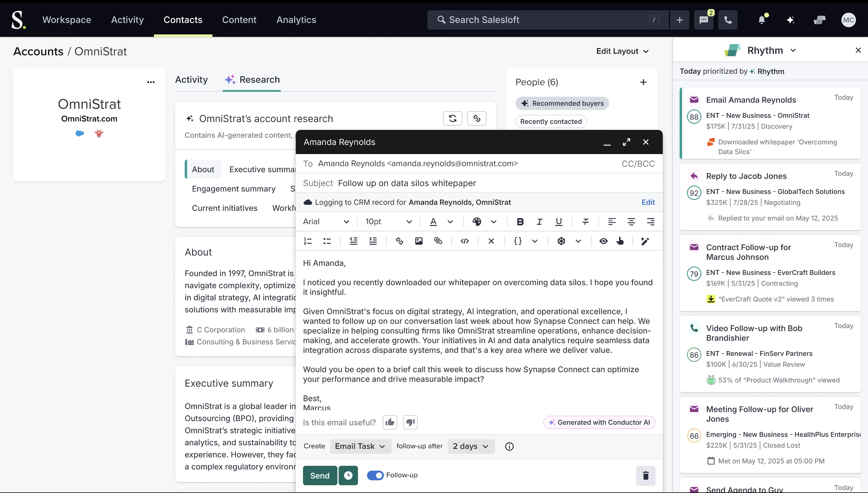This screenshot has width=868, height=493.
Task: Open chat messages icon with badge 2
Action: pyautogui.click(x=704, y=20)
